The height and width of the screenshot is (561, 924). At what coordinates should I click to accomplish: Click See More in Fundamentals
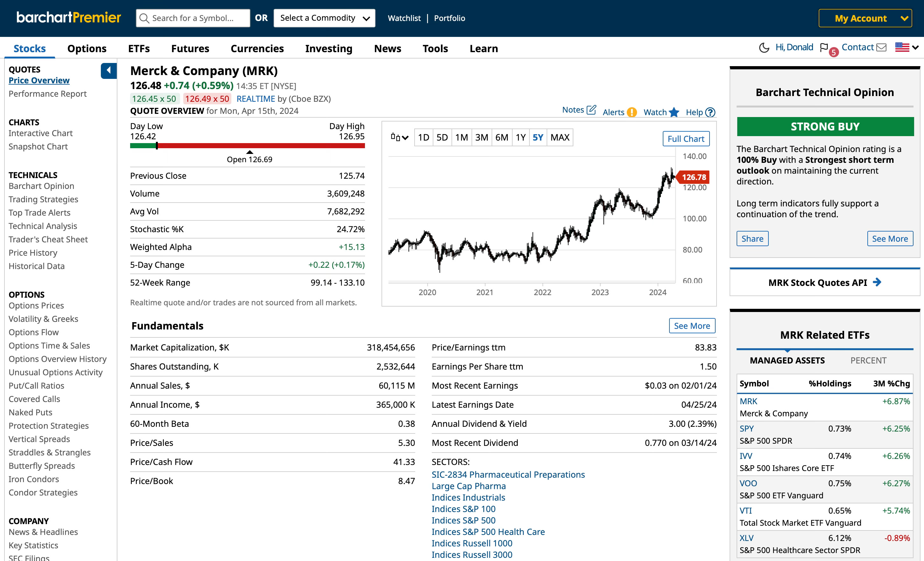point(692,326)
